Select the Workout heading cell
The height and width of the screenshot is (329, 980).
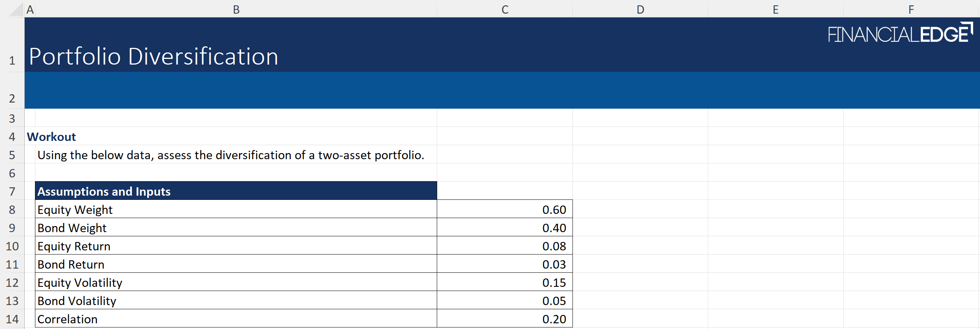pyautogui.click(x=51, y=136)
